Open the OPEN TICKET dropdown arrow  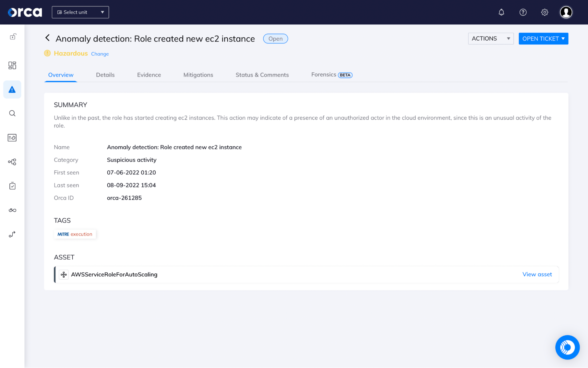click(563, 38)
